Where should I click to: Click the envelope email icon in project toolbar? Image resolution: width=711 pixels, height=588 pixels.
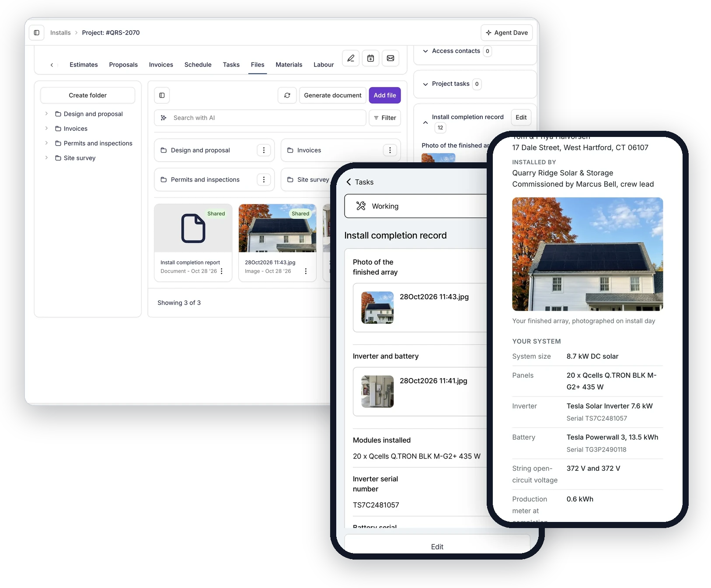(390, 58)
